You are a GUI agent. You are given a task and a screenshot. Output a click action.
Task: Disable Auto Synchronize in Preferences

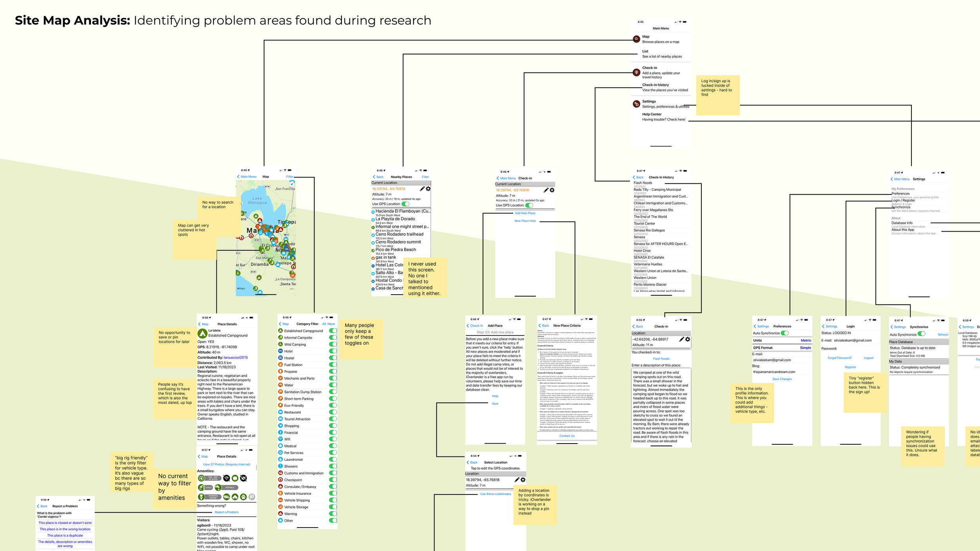(x=785, y=333)
